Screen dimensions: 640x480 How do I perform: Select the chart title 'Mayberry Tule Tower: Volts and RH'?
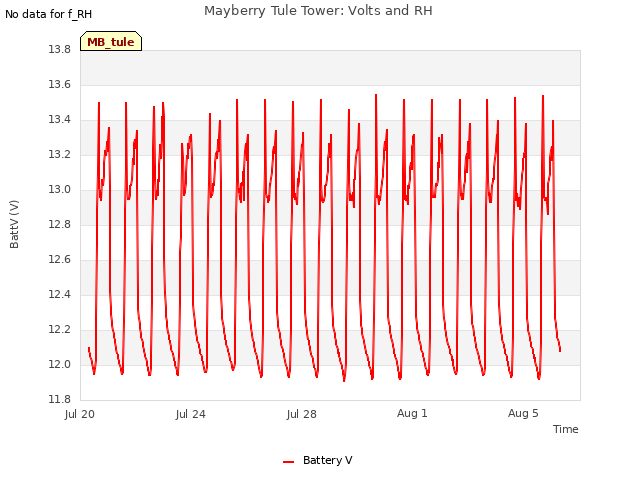(x=318, y=11)
